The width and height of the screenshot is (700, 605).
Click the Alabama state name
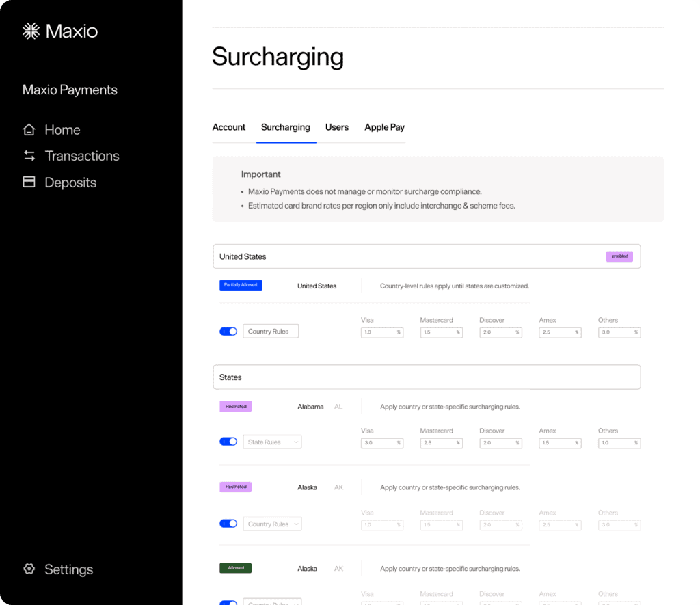[310, 407]
